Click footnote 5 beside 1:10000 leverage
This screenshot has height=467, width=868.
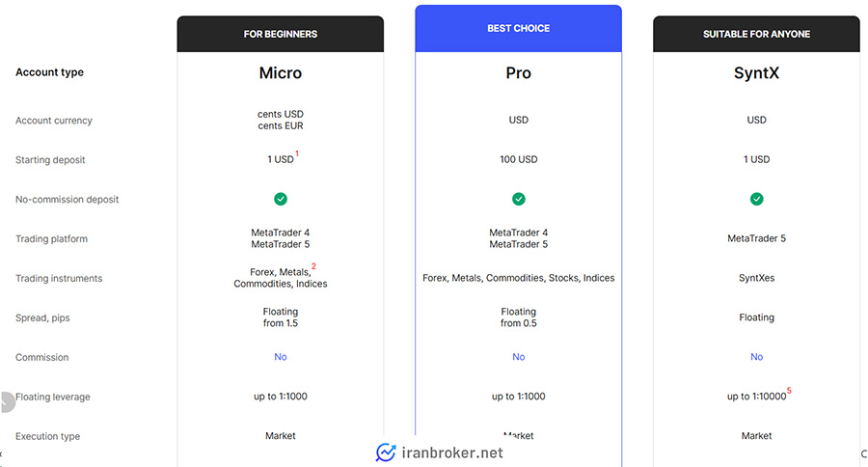[789, 390]
